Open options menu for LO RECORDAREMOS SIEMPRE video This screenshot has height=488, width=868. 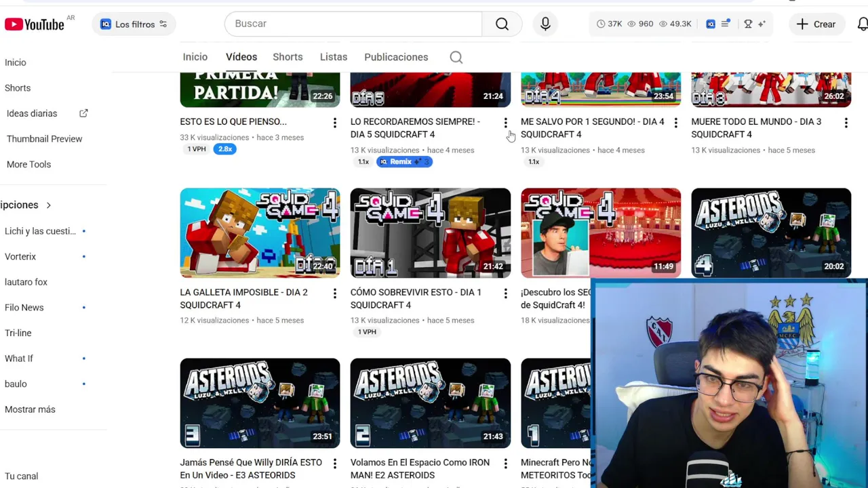(x=505, y=123)
